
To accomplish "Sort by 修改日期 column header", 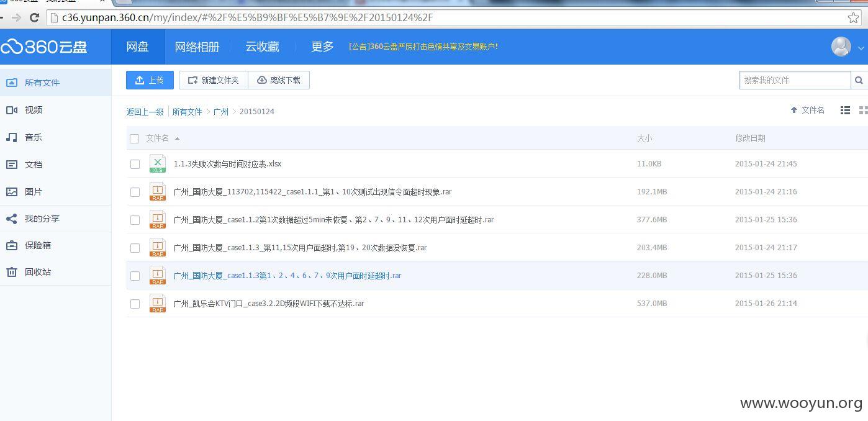I will point(750,138).
